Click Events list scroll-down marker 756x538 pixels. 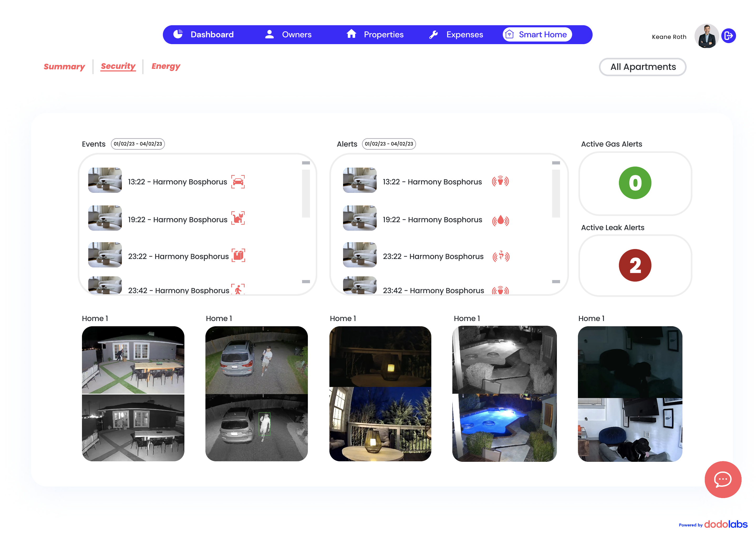click(x=306, y=281)
